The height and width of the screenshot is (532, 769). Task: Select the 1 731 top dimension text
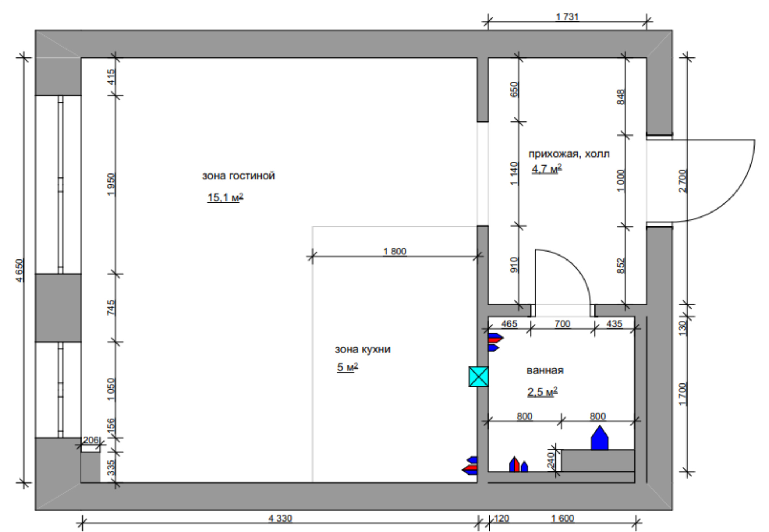[567, 17]
